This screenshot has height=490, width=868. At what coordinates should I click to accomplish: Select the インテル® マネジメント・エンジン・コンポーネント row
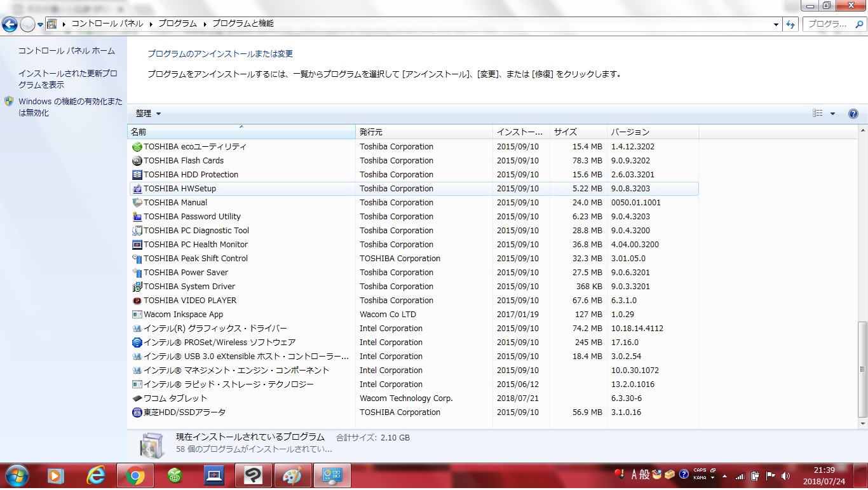pyautogui.click(x=414, y=371)
